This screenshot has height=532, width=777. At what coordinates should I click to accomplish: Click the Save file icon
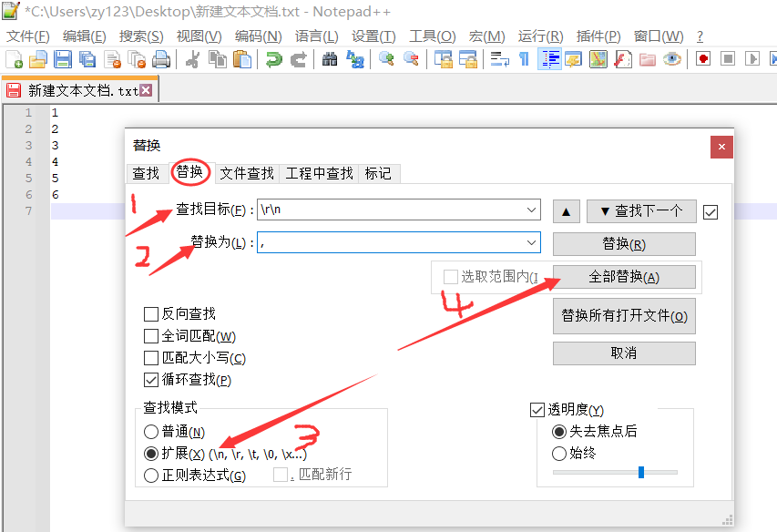coord(63,59)
